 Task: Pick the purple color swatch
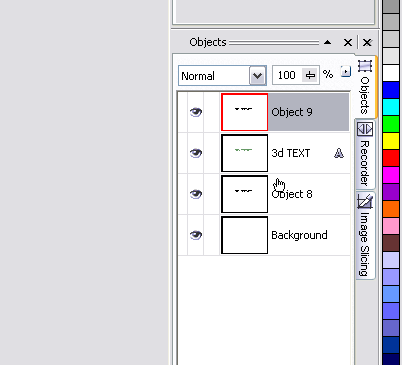[x=391, y=192]
